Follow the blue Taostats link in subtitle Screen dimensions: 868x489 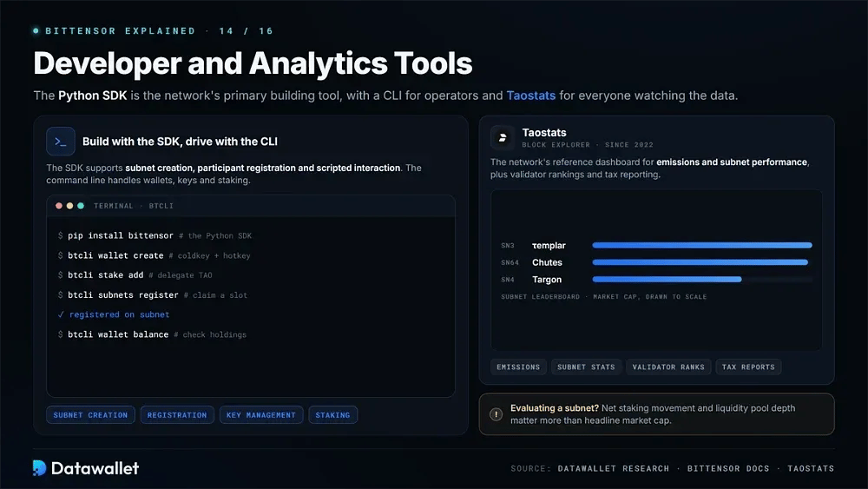(531, 96)
